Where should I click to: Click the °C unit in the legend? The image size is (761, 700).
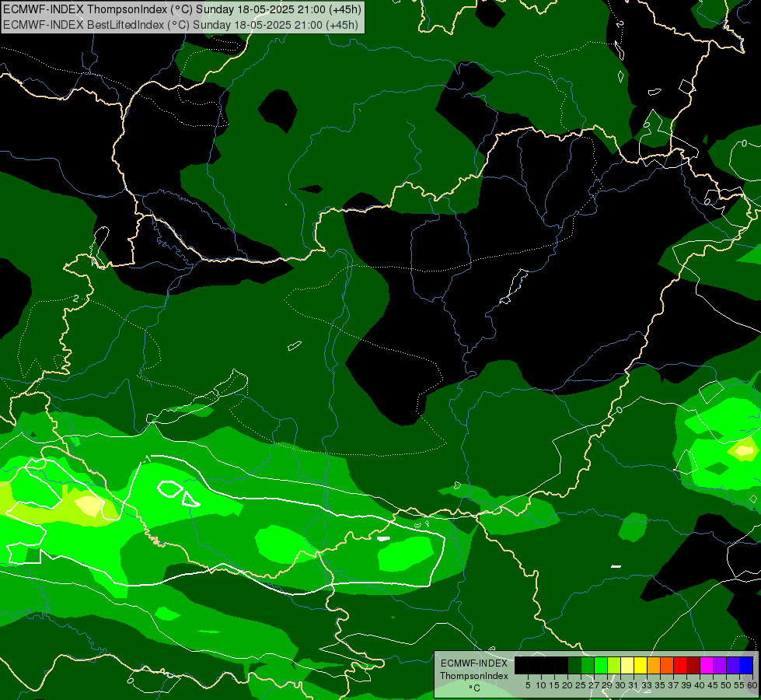click(475, 688)
